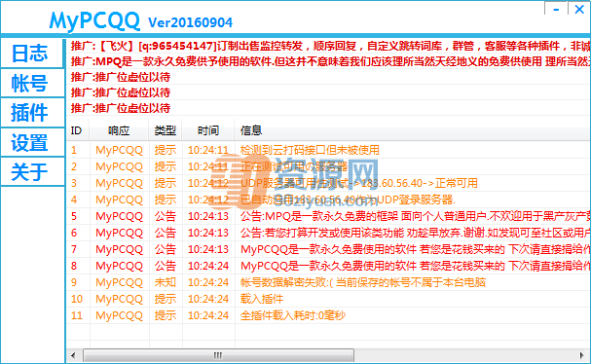Switch to the 帐号 account tab
The width and height of the screenshot is (591, 364).
tap(32, 83)
